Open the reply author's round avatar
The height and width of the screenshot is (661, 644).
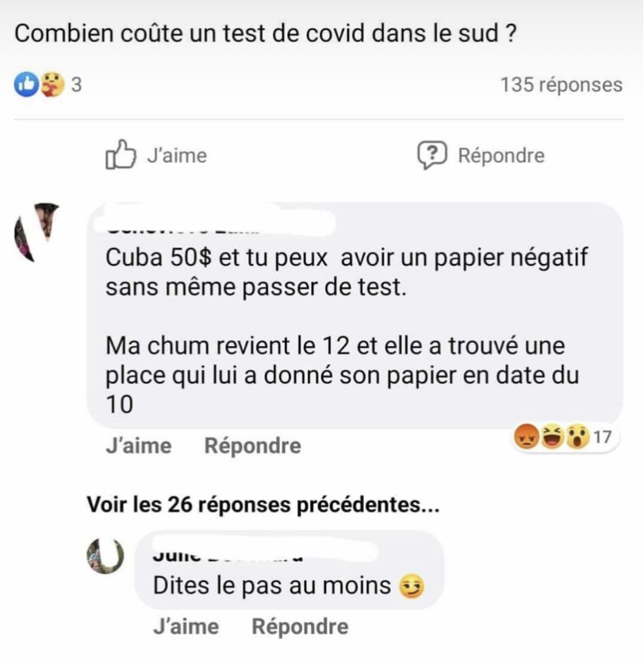tap(105, 556)
